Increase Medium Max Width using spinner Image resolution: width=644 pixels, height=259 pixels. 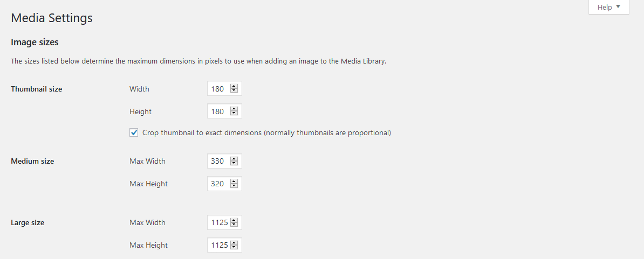(x=234, y=159)
